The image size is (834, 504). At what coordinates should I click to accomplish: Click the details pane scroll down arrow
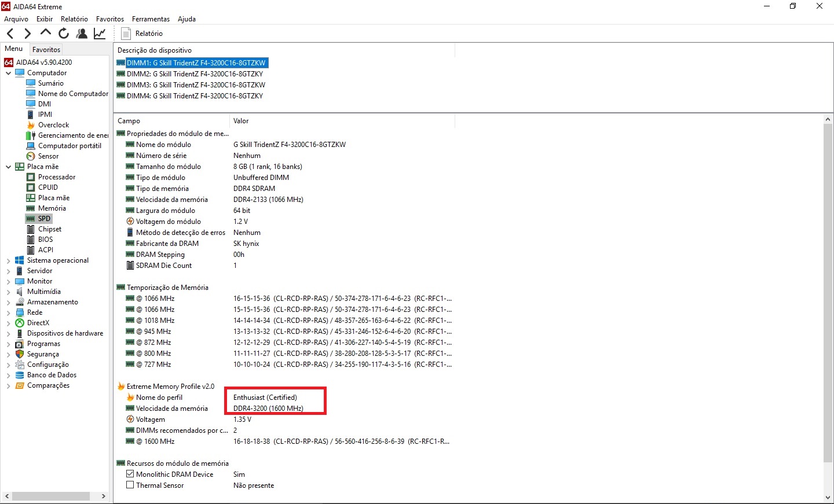[828, 498]
